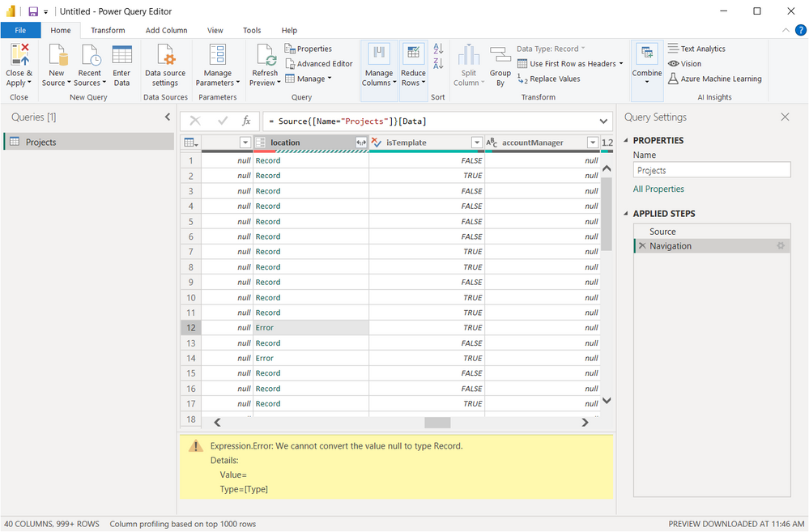Image resolution: width=809 pixels, height=532 pixels.
Task: Click Reduce Rows icon
Action: 413,54
